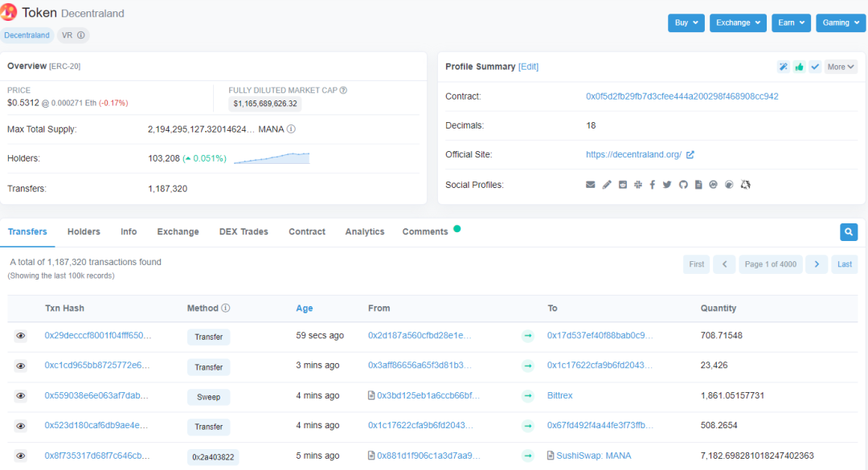Open the decentraland.org official site link
The width and height of the screenshot is (868, 470).
pyautogui.click(x=633, y=155)
